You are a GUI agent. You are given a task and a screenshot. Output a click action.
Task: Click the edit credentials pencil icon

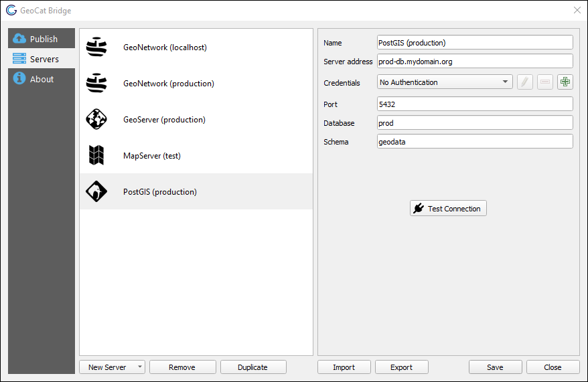tap(525, 82)
